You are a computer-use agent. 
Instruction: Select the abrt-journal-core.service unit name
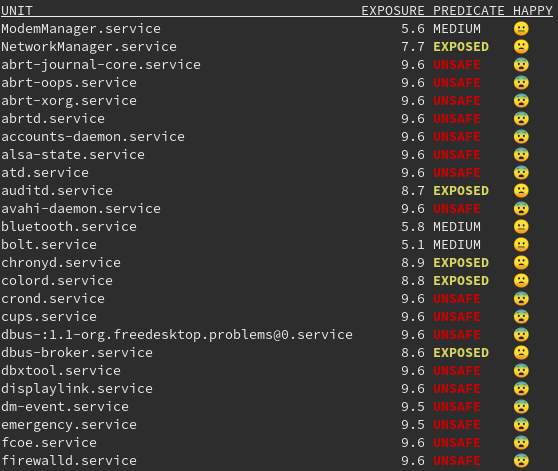click(x=101, y=65)
